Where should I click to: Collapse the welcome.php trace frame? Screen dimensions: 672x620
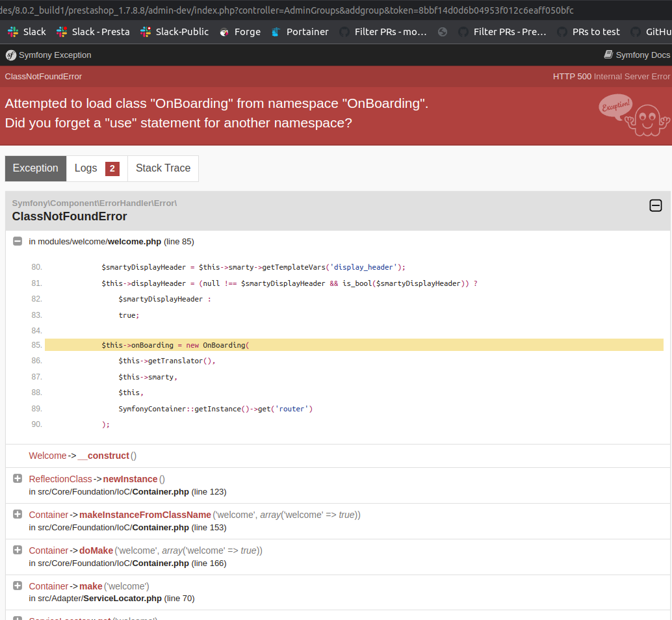17,241
